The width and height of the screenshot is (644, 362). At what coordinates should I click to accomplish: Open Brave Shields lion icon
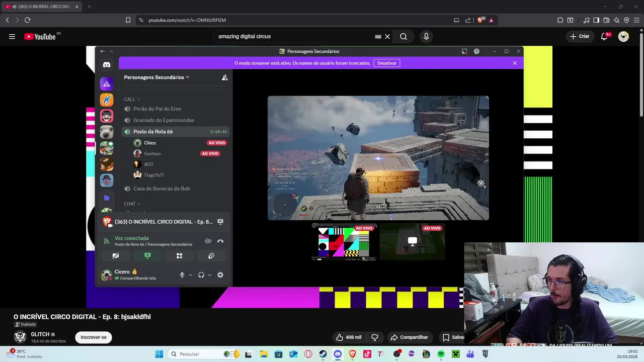[480, 20]
